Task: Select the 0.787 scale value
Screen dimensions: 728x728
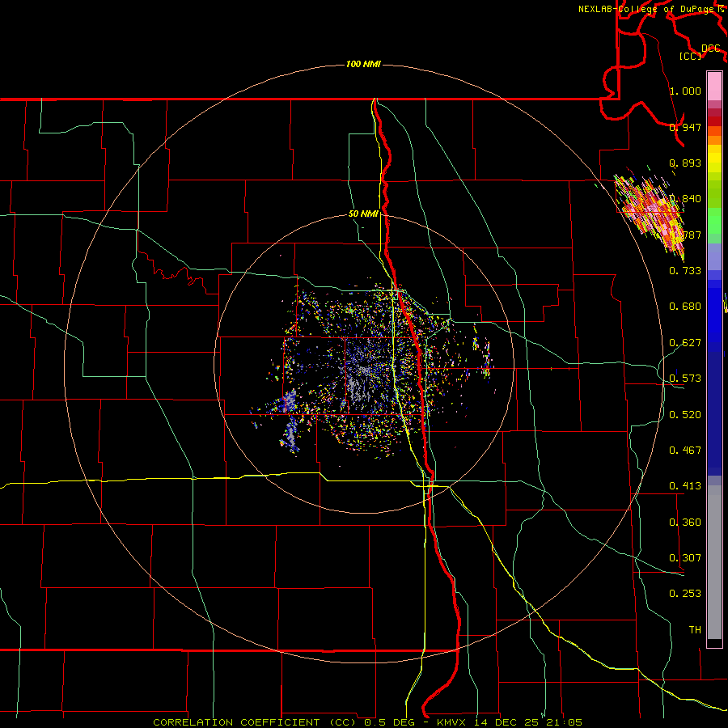Action: point(685,235)
